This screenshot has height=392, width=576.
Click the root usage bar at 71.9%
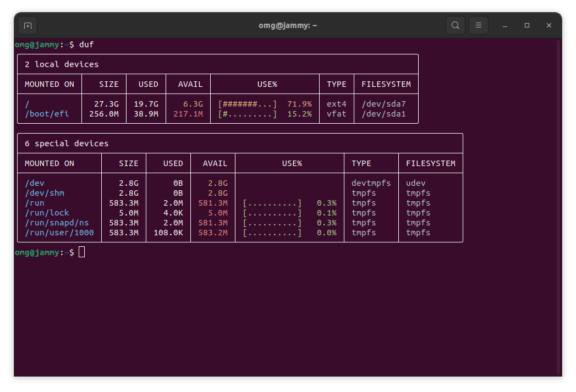(x=248, y=104)
